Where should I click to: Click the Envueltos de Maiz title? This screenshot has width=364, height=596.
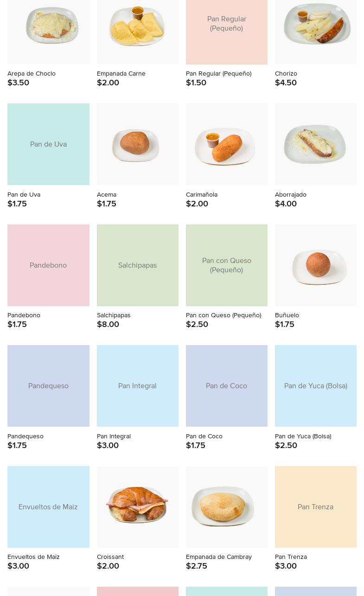33,557
